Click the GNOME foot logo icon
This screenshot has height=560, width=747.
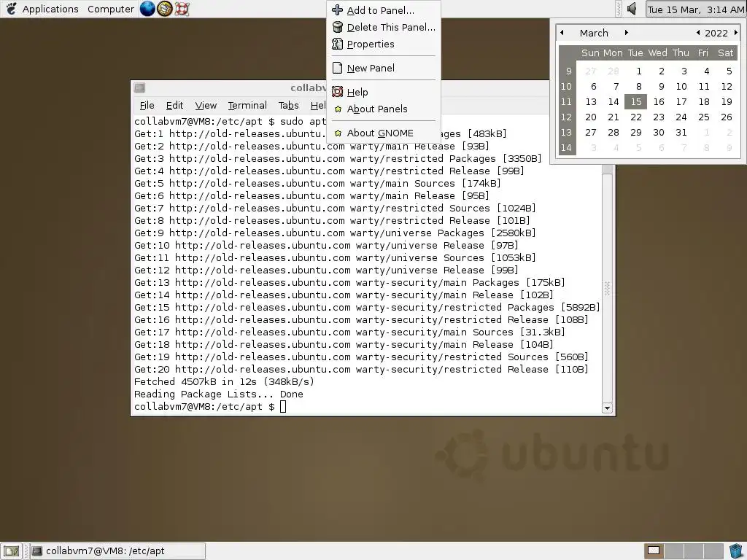[x=10, y=9]
